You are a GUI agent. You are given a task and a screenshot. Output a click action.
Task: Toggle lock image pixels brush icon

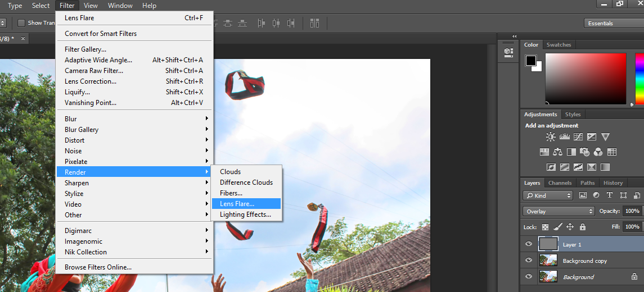[x=557, y=227]
